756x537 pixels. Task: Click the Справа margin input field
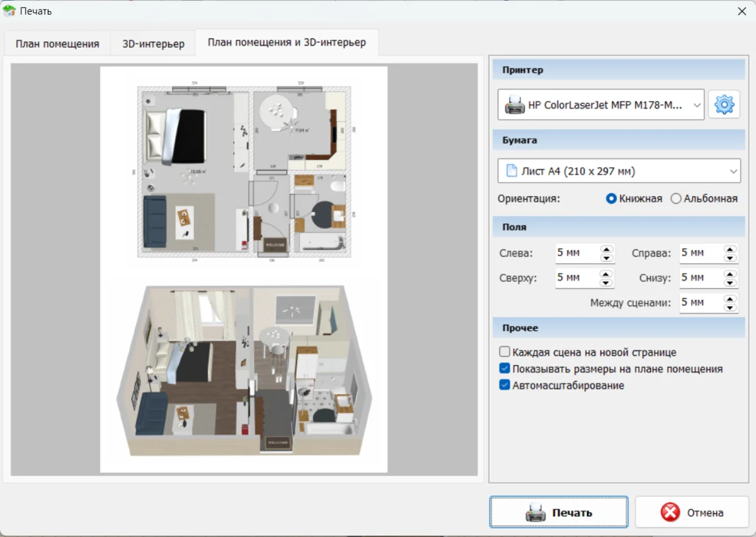click(701, 253)
